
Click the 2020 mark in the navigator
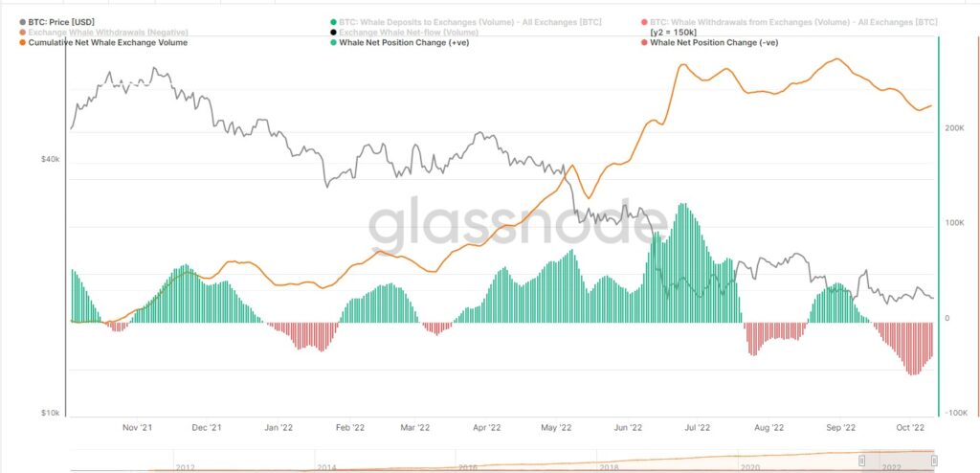[x=749, y=466]
